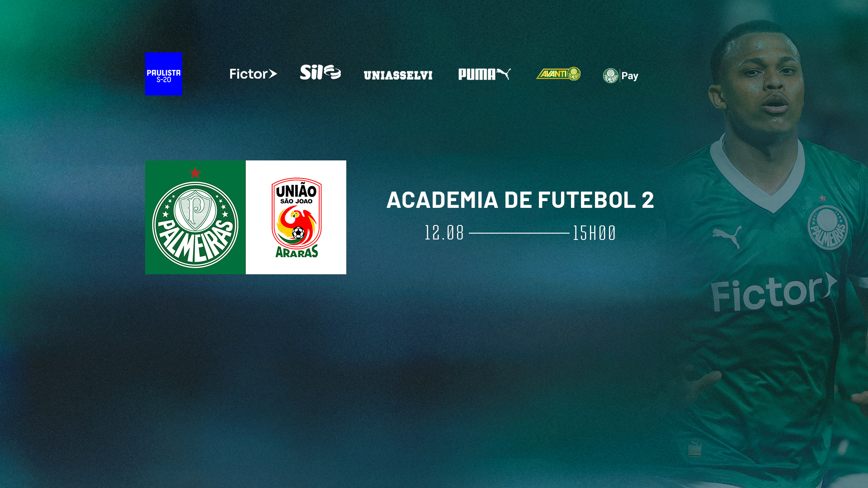Click the yellow Avanti Palmeiras logo

[558, 74]
